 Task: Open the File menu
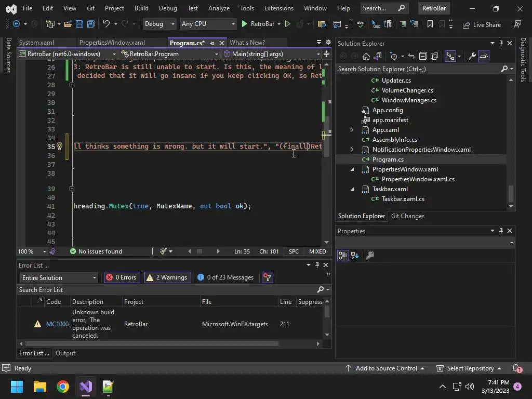point(28,8)
